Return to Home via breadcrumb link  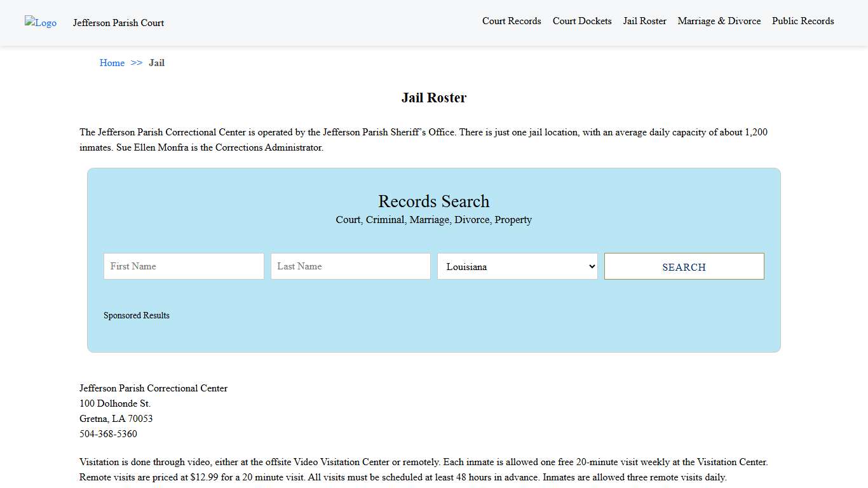click(112, 63)
